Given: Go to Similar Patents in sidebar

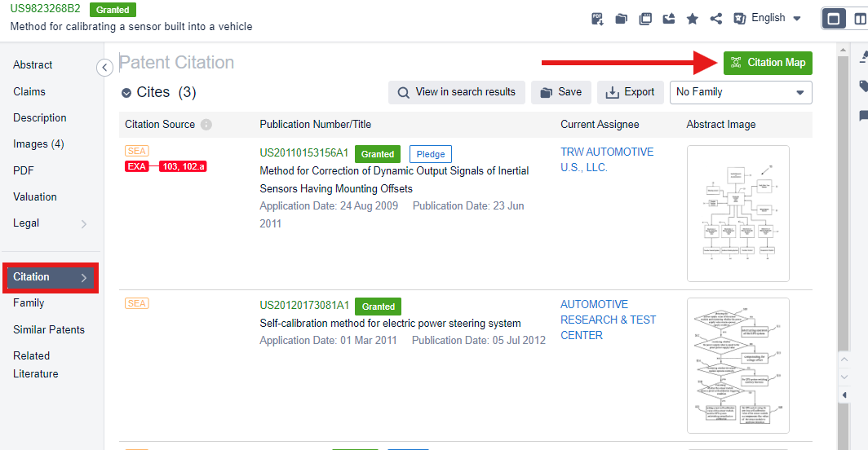Looking at the screenshot, I should point(49,329).
